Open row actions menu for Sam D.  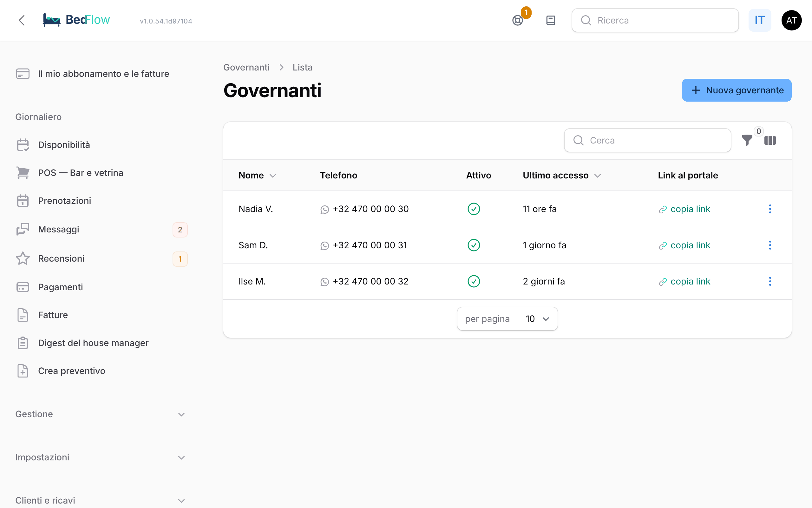(x=770, y=245)
